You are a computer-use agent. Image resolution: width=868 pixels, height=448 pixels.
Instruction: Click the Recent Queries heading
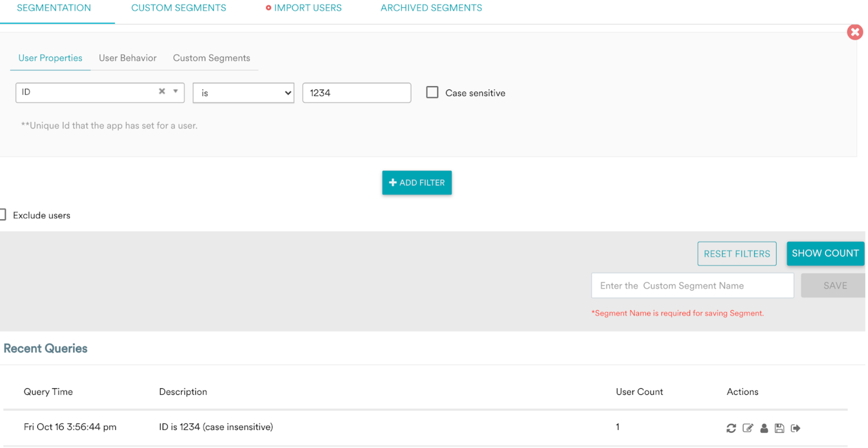pyautogui.click(x=45, y=348)
